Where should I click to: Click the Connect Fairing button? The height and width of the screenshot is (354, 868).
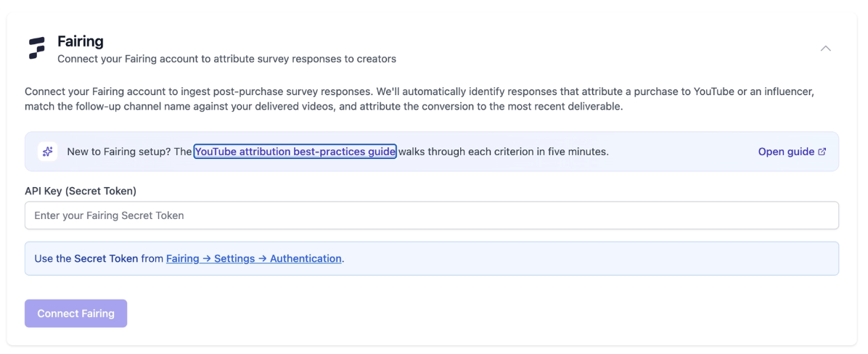click(x=75, y=313)
